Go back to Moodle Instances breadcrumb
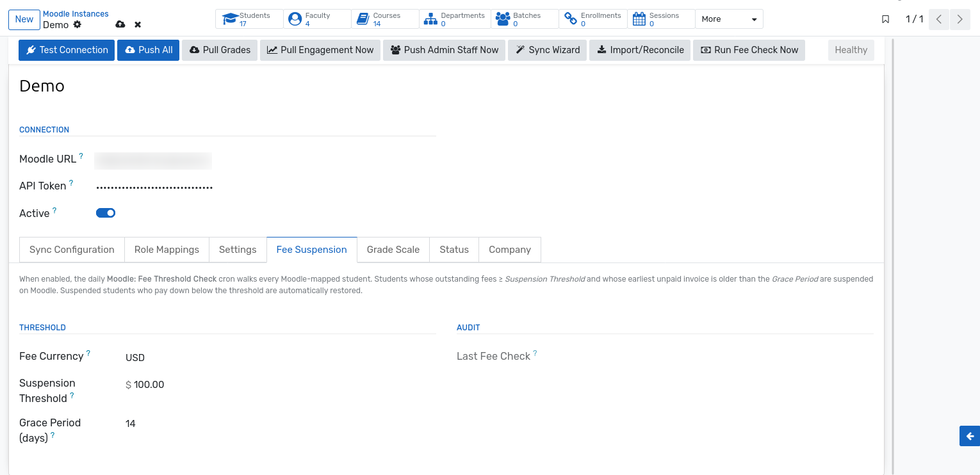The width and height of the screenshot is (980, 475). 76,14
